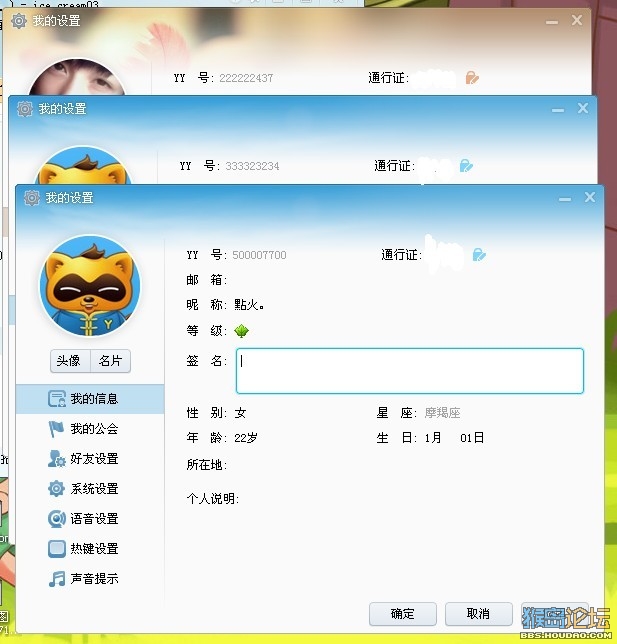Click birthday month 1月
This screenshot has width=617, height=644.
(433, 438)
